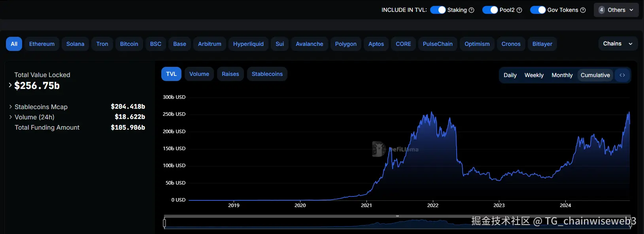Filter by Solana chain
Viewport: 644px width, 234px height.
pyautogui.click(x=75, y=44)
